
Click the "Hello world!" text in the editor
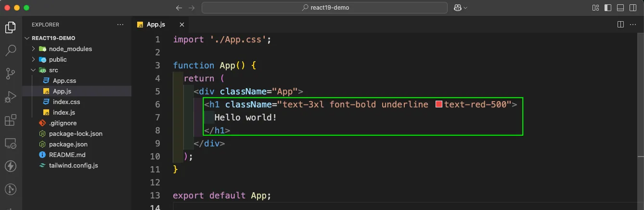click(x=246, y=118)
